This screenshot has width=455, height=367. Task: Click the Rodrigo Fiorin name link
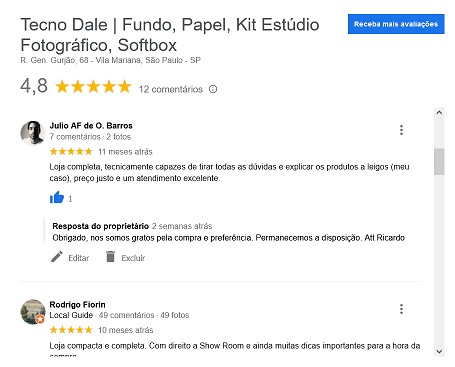pos(77,305)
